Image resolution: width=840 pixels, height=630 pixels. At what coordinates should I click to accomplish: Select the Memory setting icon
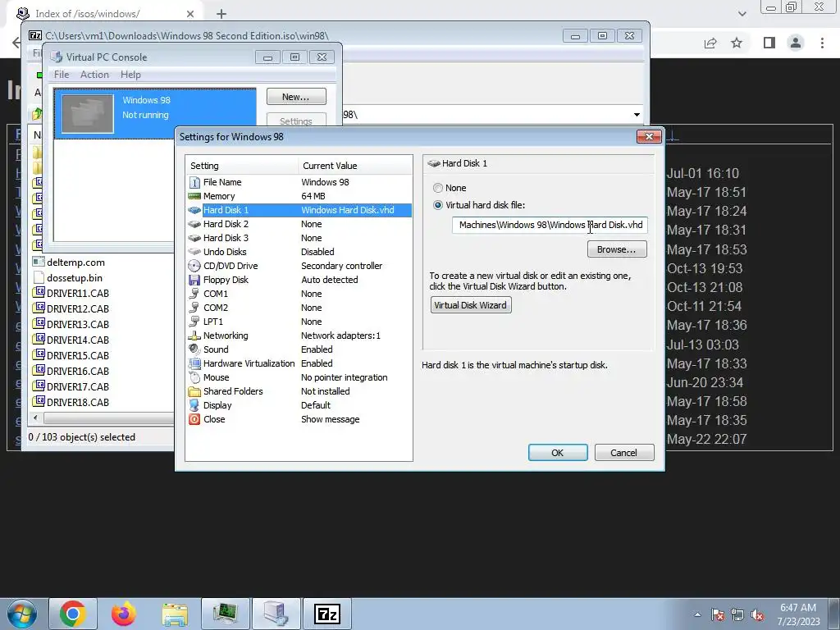(x=194, y=196)
